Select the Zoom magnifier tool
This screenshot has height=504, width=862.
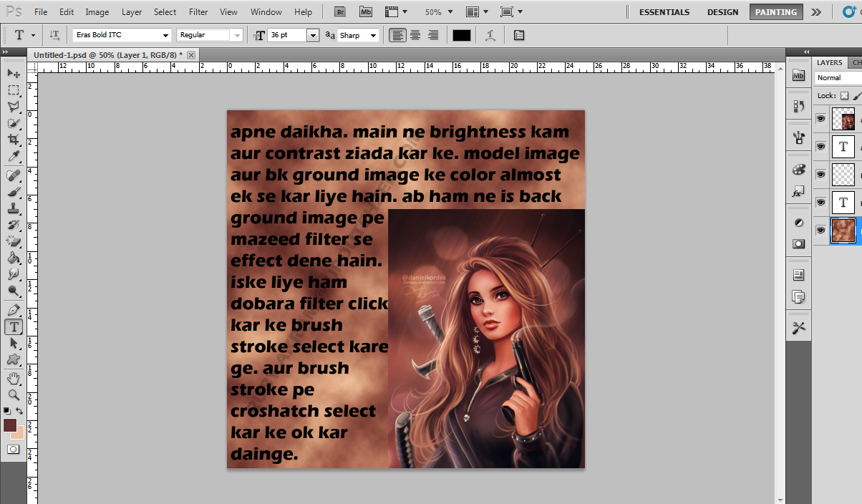coord(14,394)
